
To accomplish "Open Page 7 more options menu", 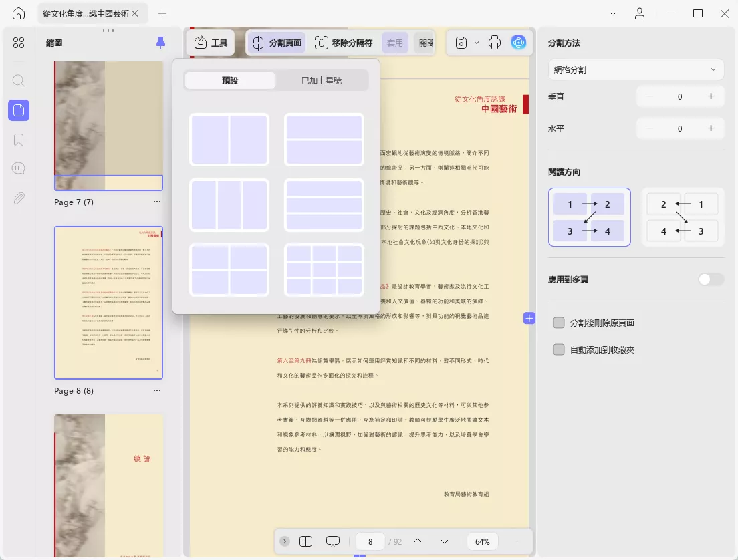I will (x=156, y=202).
